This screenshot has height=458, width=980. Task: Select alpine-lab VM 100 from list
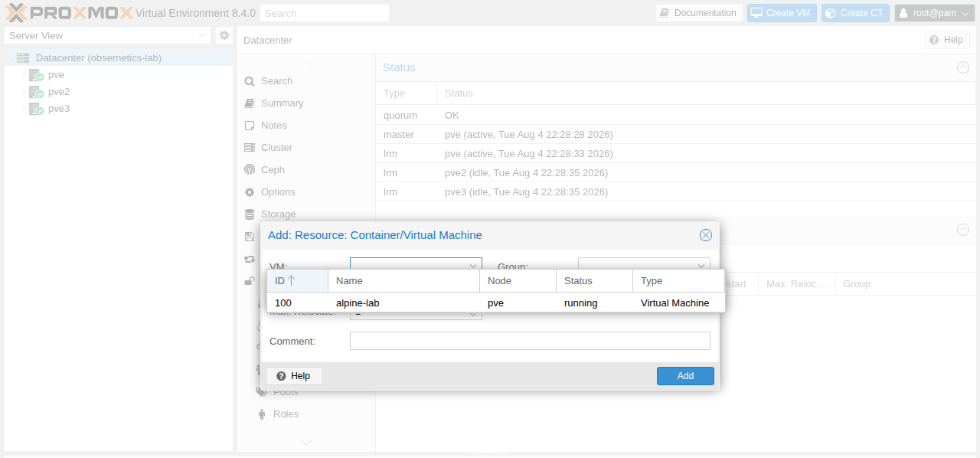pos(495,303)
